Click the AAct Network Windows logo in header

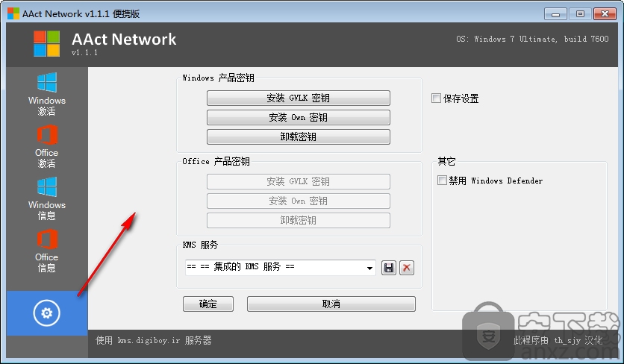tap(46, 44)
